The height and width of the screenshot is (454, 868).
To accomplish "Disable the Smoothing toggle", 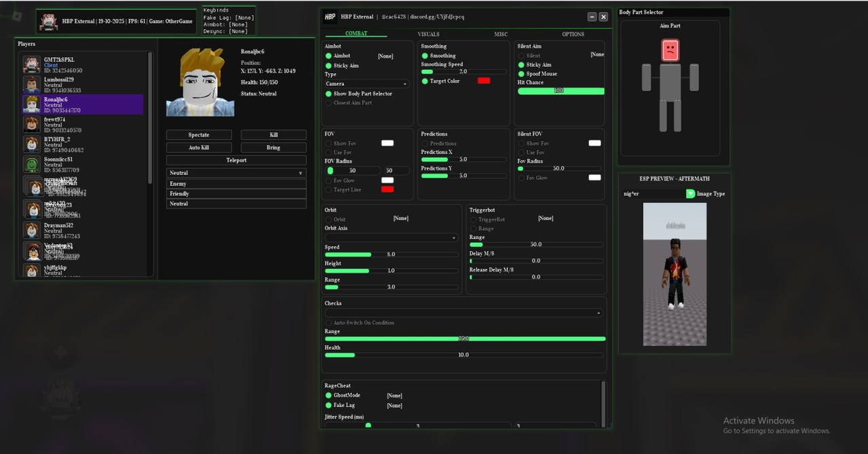I will (425, 56).
